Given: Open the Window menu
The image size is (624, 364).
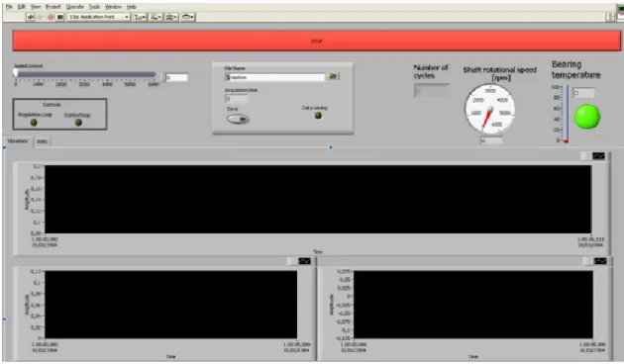Looking at the screenshot, I should click(x=114, y=7).
